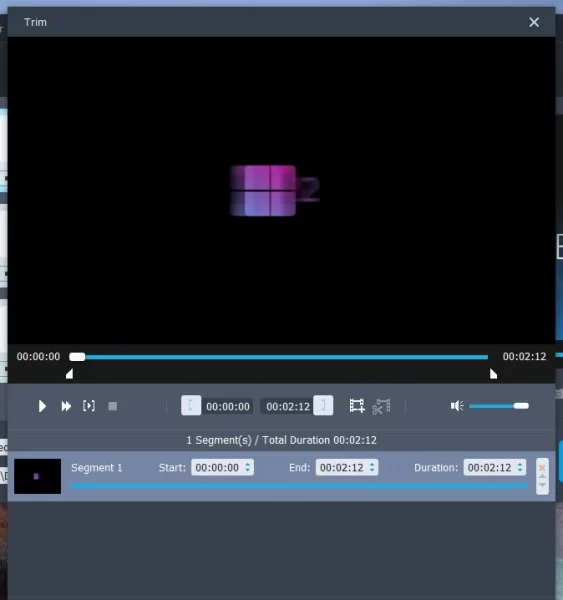
Task: Click the play segment bracket icon
Action: [89, 406]
